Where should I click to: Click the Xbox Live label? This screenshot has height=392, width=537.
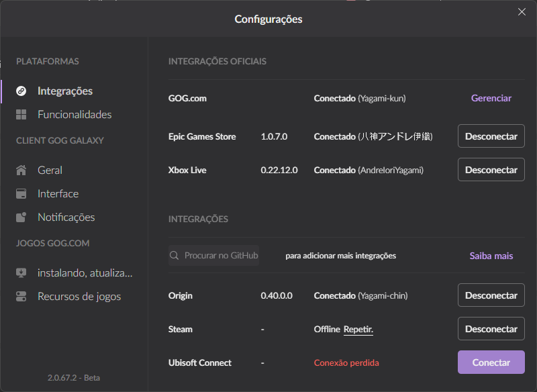(187, 170)
